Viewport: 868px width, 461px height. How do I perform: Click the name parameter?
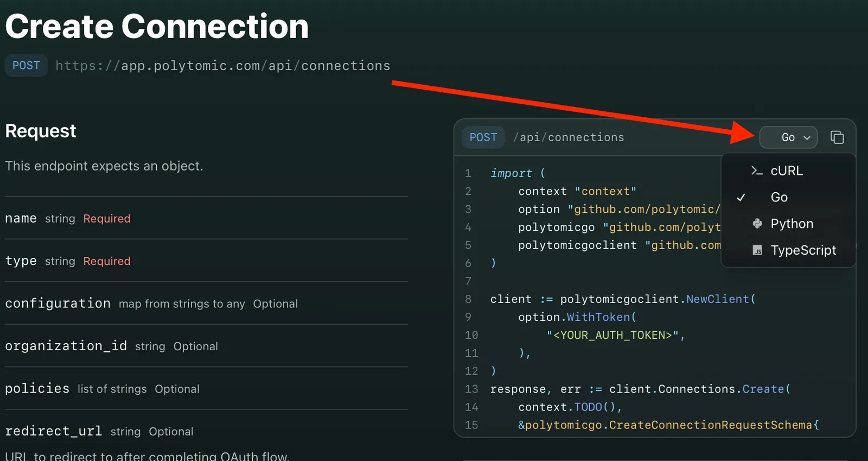pyautogui.click(x=21, y=218)
